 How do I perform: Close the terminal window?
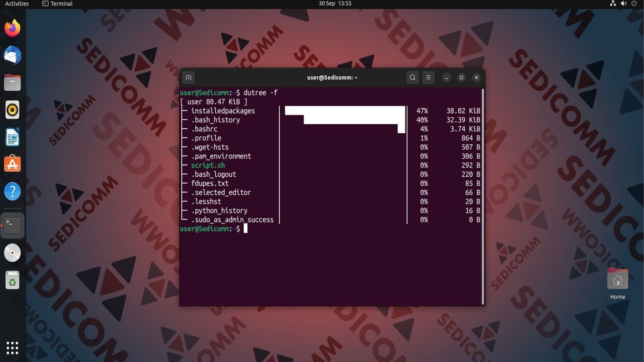476,77
